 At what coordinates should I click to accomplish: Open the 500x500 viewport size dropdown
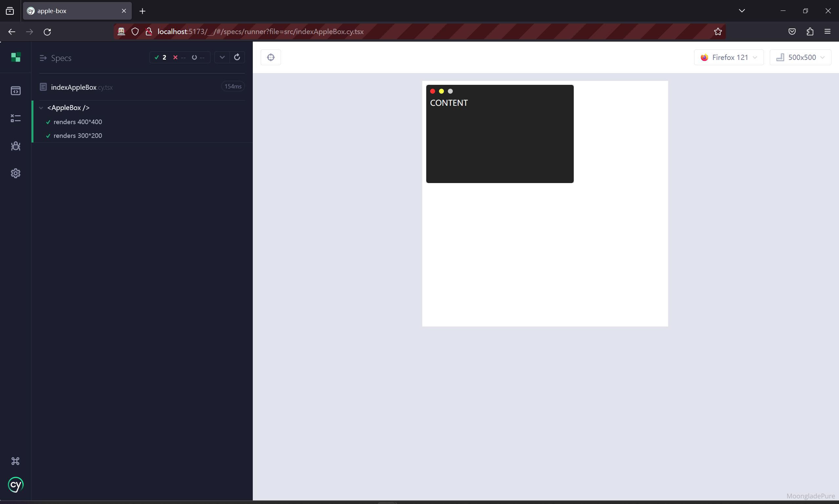[x=800, y=57]
